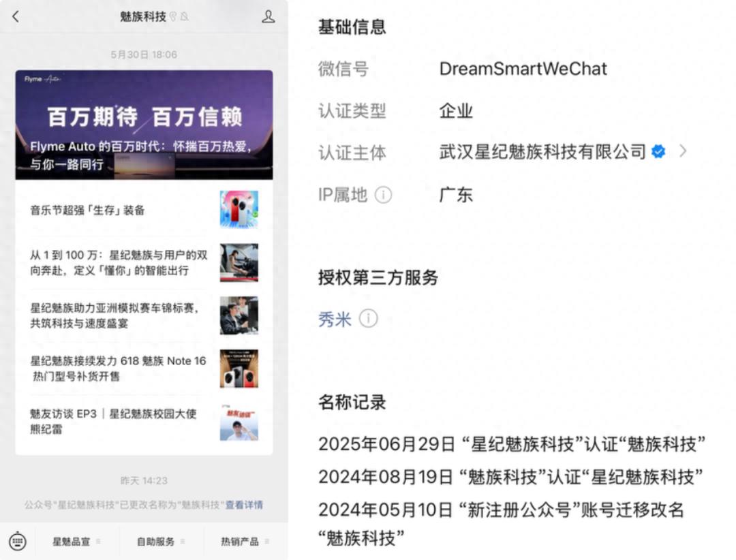The image size is (736, 560).
Task: Tap the 基础信息 section heading
Action: (x=352, y=27)
